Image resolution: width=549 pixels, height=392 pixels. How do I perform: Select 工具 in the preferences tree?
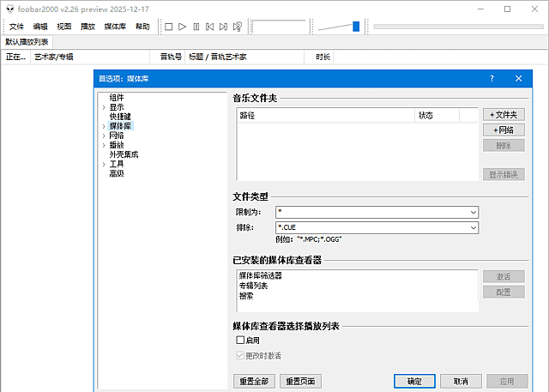click(x=117, y=164)
